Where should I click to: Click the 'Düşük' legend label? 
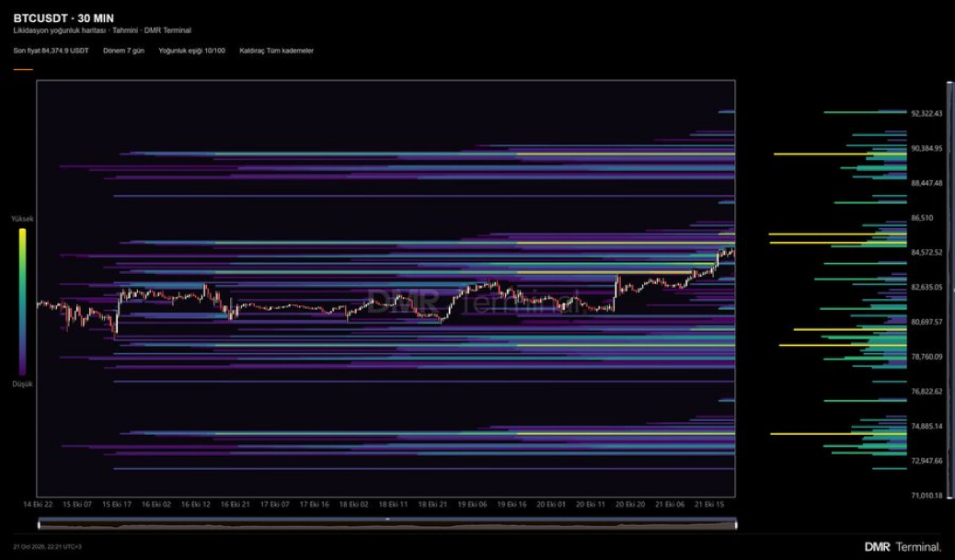pyautogui.click(x=22, y=384)
